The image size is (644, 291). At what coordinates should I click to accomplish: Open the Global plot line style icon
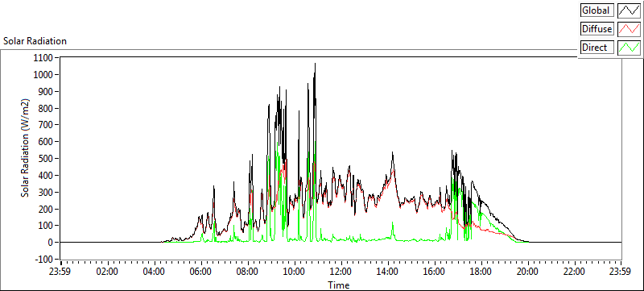pos(629,10)
